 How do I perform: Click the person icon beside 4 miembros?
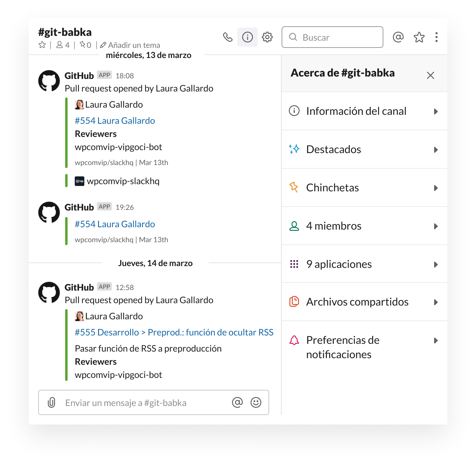point(294,226)
